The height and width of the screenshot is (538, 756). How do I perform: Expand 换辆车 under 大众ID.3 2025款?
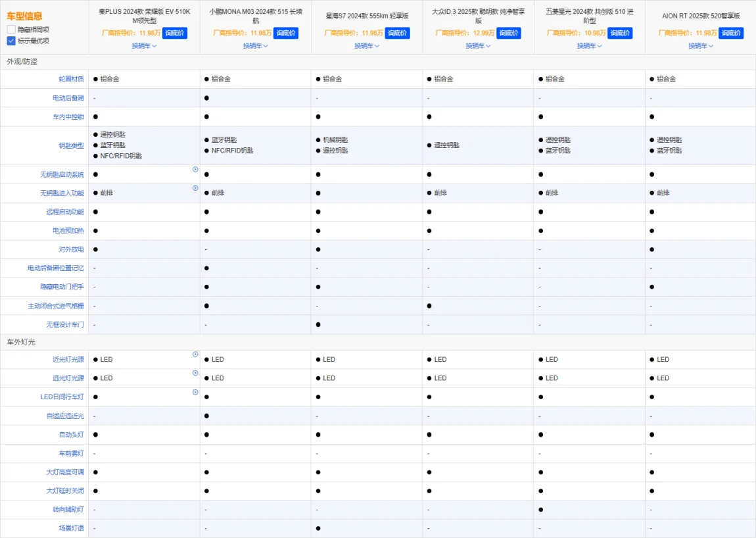pyautogui.click(x=479, y=46)
